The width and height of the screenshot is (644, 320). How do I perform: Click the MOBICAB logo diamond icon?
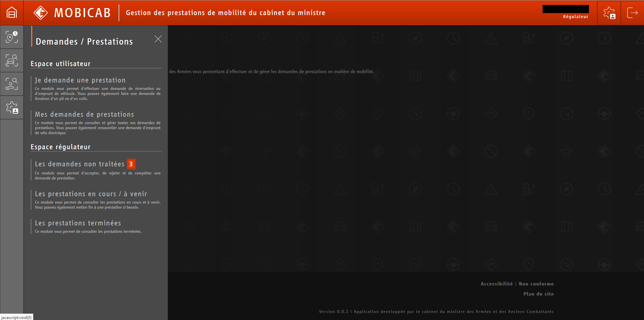[40, 12]
